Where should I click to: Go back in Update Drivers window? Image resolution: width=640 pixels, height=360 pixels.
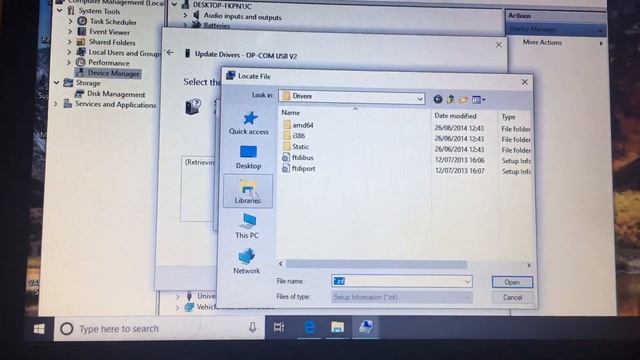click(x=170, y=53)
